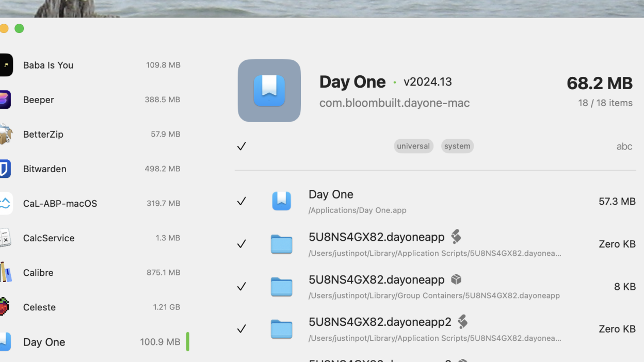
Task: Click the universal tag
Action: (413, 146)
